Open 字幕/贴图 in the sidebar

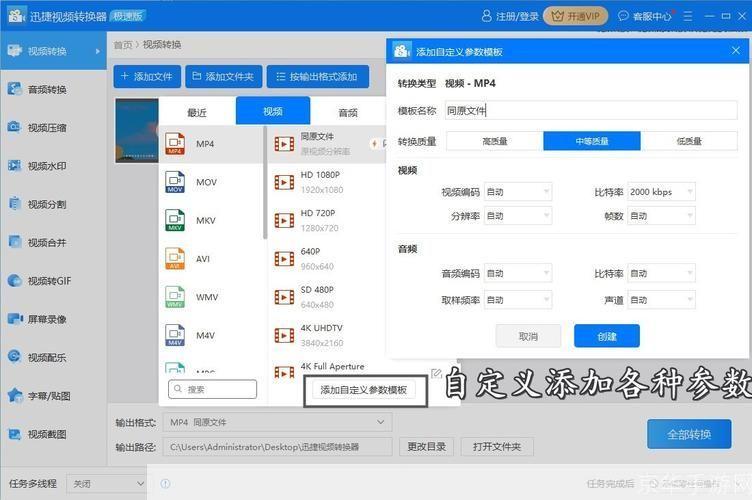pos(53,396)
